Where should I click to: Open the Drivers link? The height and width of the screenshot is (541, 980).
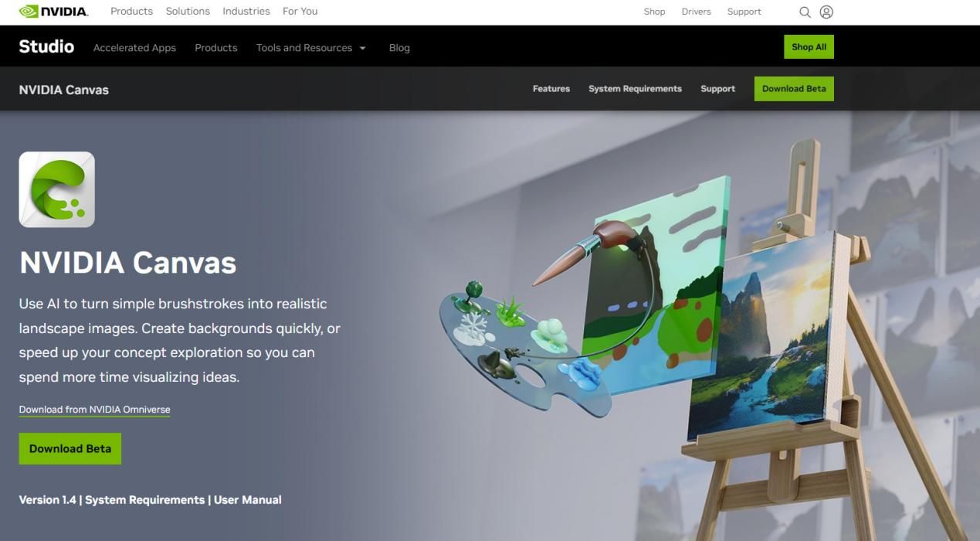click(x=696, y=12)
